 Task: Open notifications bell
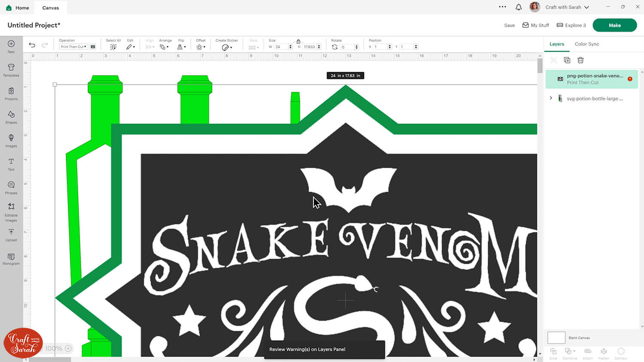519,7
